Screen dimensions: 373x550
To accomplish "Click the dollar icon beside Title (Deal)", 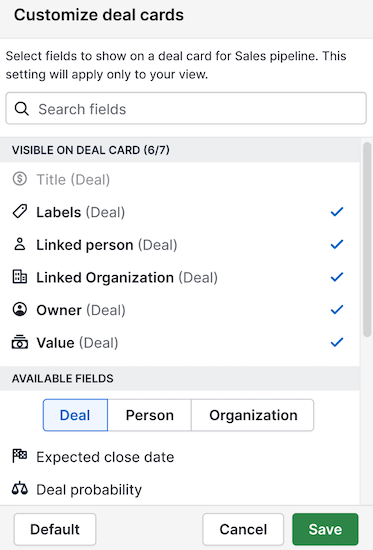I will pos(20,179).
